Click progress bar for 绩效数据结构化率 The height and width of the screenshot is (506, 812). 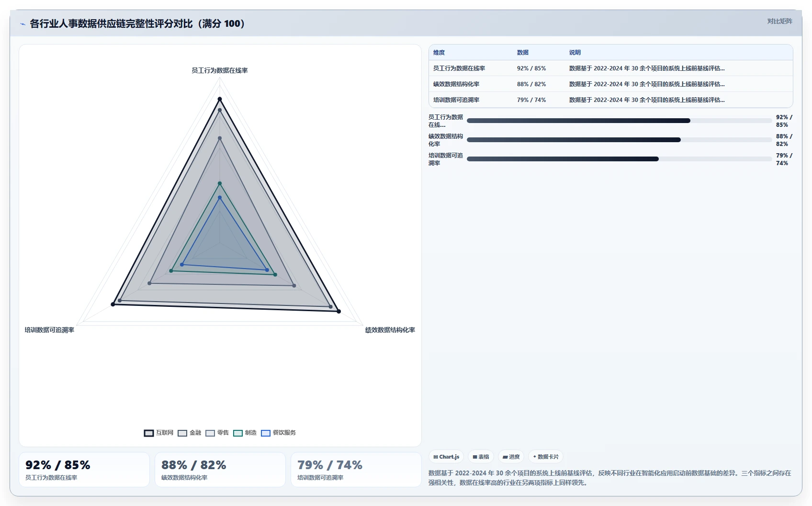click(x=619, y=140)
